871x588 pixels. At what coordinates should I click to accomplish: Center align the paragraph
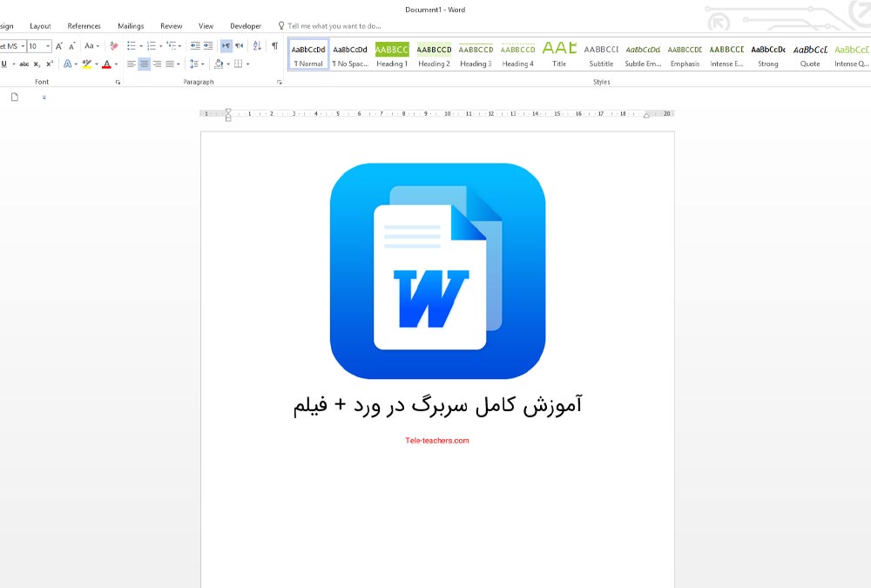point(144,64)
